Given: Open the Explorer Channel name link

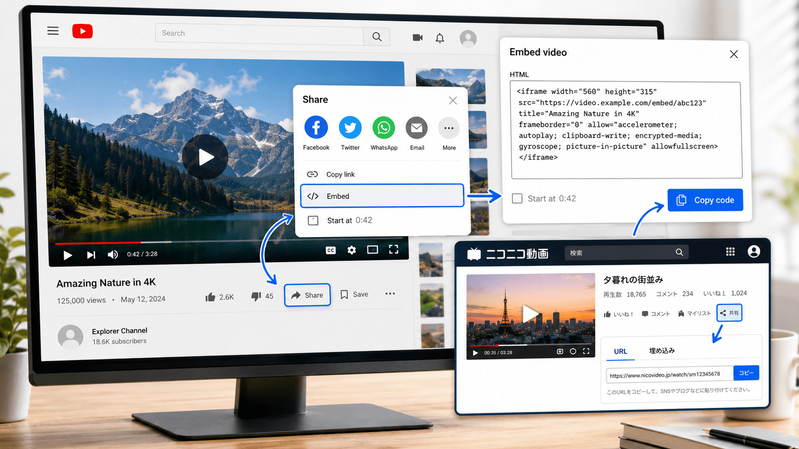Looking at the screenshot, I should (119, 331).
